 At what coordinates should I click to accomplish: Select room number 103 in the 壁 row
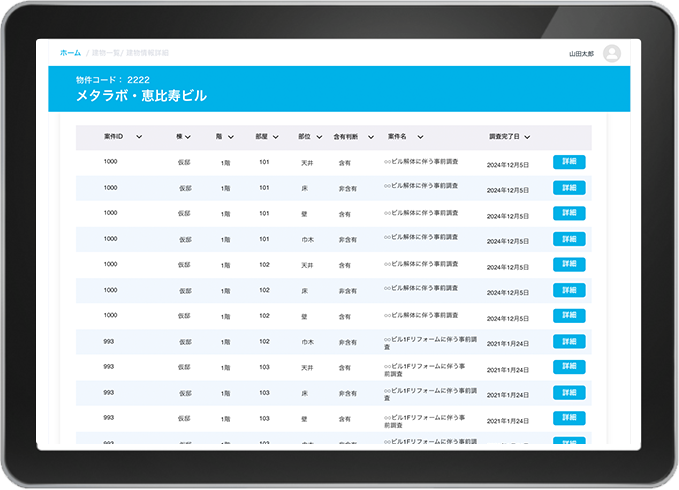(265, 419)
